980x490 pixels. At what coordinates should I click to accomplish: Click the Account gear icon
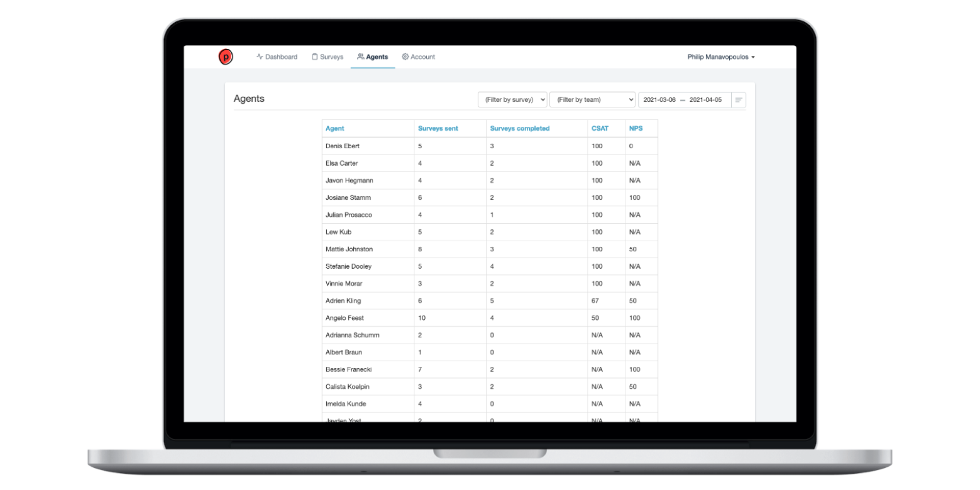pyautogui.click(x=405, y=57)
